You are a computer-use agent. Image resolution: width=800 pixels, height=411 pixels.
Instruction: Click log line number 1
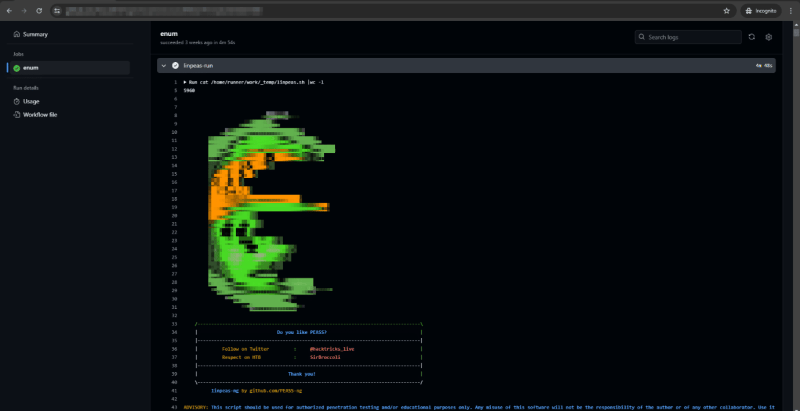coord(175,82)
